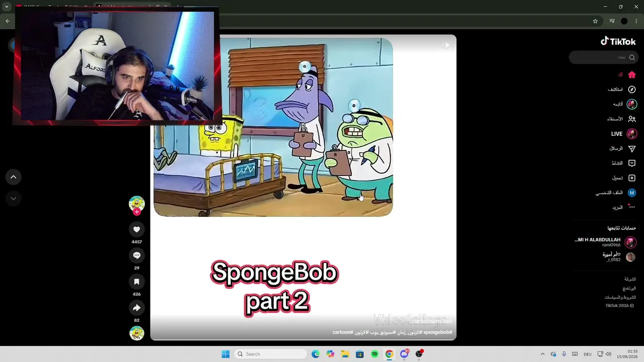Share the video using the arrow icon
Image resolution: width=644 pixels, height=362 pixels.
136,308
